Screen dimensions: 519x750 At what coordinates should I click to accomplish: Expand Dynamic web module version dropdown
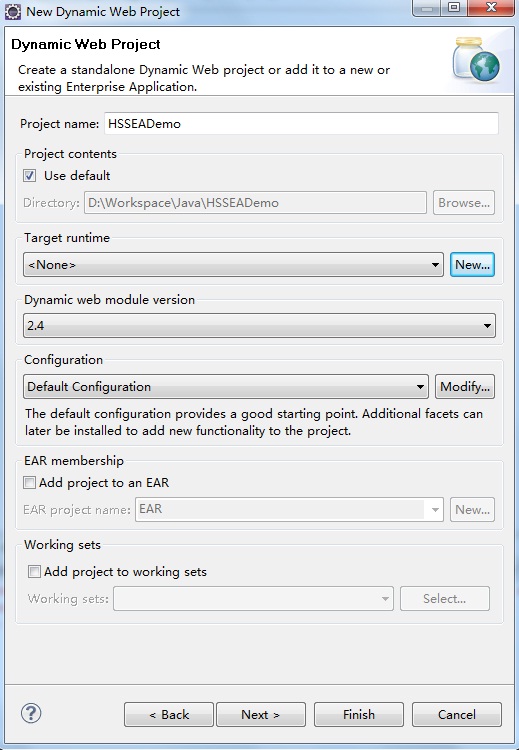coord(259,326)
